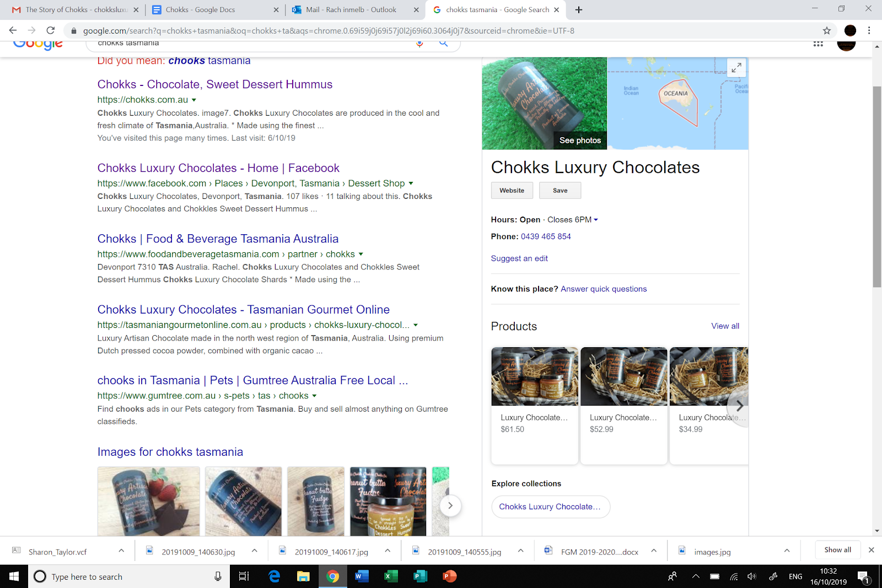Open a new browser tab

pyautogui.click(x=579, y=10)
